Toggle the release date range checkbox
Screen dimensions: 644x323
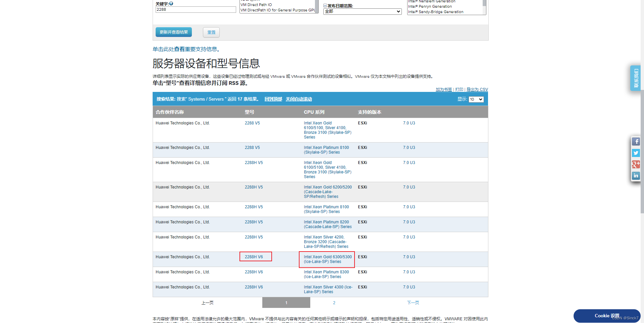click(x=325, y=6)
